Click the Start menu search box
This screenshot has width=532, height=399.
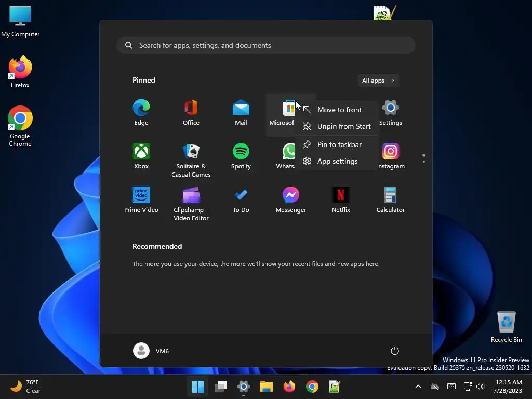(267, 45)
